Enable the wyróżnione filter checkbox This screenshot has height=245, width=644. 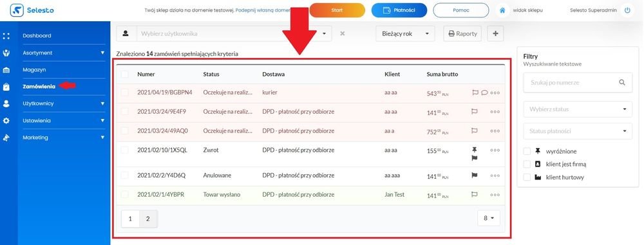pyautogui.click(x=527, y=151)
